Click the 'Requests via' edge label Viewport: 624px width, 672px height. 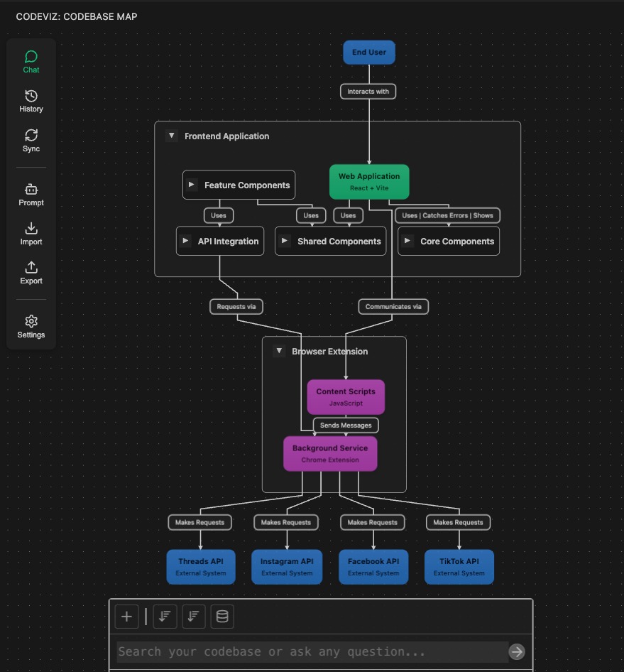236,306
